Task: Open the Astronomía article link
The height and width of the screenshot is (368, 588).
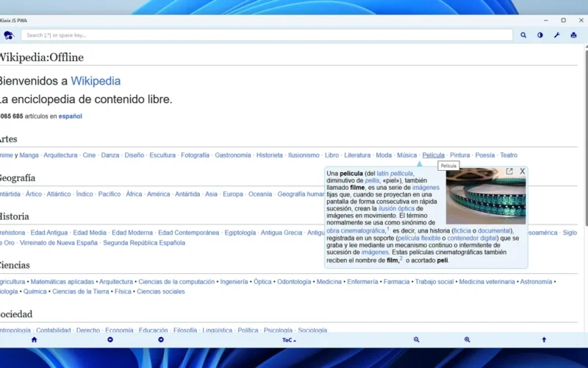Action: tap(536, 282)
